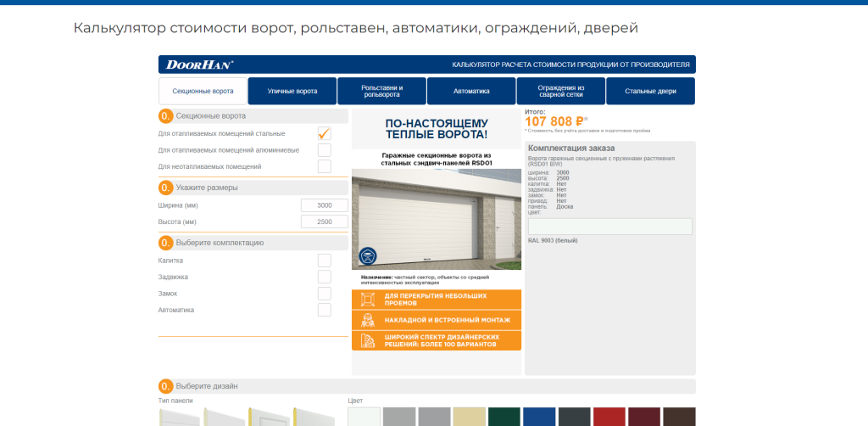Screen dimensions: 868x426
Task: Click the installer icon beside "Накладной и встроенный монтаж"
Action: [368, 320]
